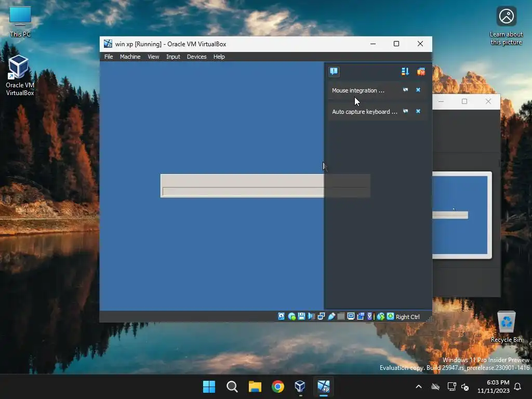Open the This PC desktop icon
Image resolution: width=532 pixels, height=399 pixels.
click(x=20, y=22)
